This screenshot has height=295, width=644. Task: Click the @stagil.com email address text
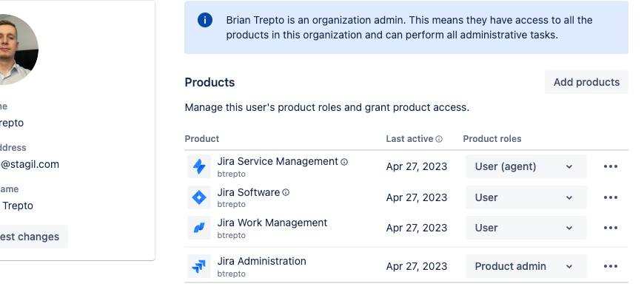coord(30,165)
